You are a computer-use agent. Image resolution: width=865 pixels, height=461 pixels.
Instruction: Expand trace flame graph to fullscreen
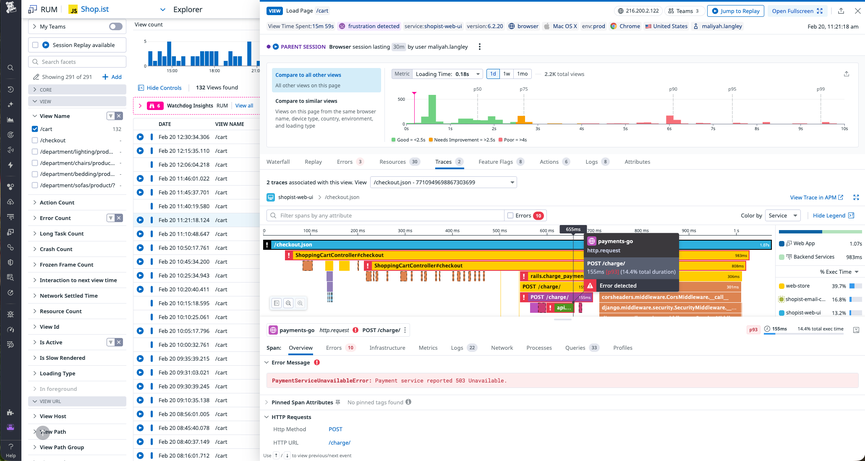point(856,197)
